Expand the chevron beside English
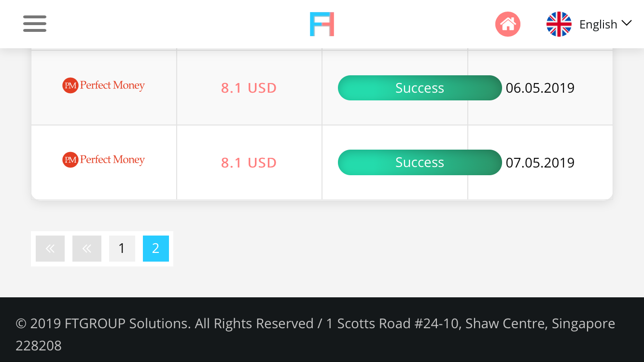 pos(627,23)
